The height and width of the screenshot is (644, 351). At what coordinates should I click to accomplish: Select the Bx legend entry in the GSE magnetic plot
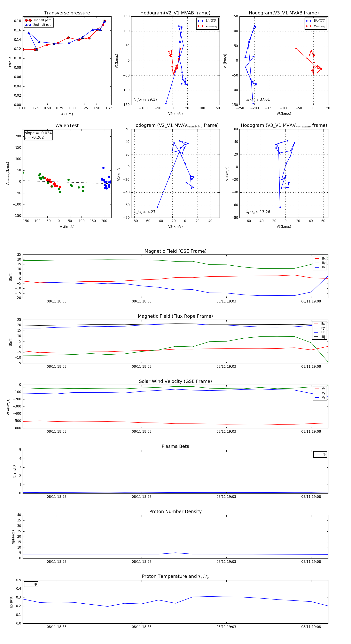[x=320, y=259]
